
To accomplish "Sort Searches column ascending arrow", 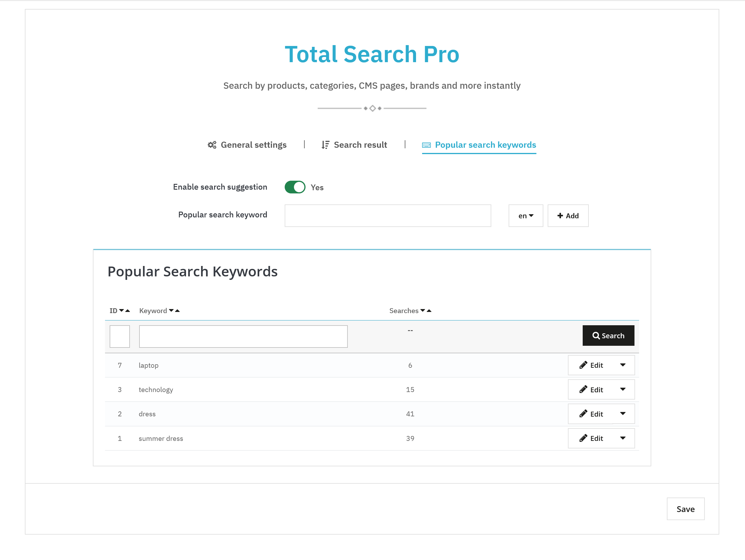I will click(429, 310).
